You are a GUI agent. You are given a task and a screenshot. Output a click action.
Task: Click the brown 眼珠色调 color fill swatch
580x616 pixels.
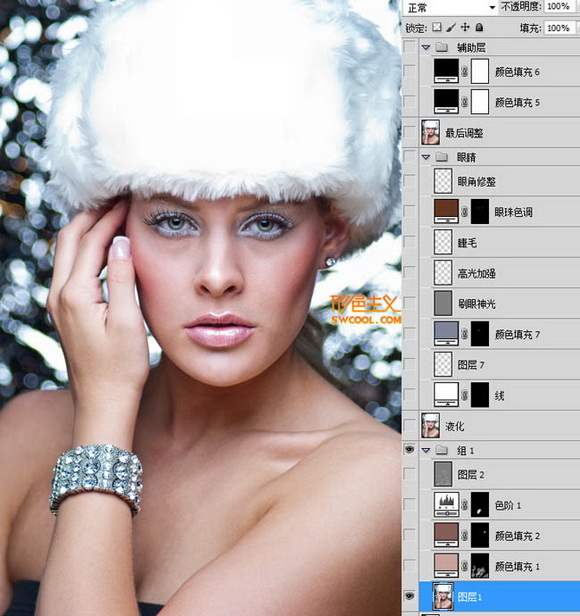(446, 211)
